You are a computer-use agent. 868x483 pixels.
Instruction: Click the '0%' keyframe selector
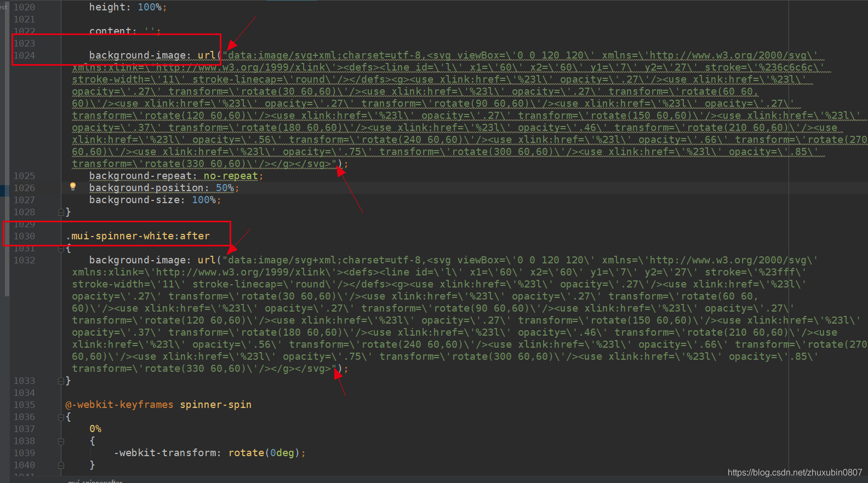[95, 429]
